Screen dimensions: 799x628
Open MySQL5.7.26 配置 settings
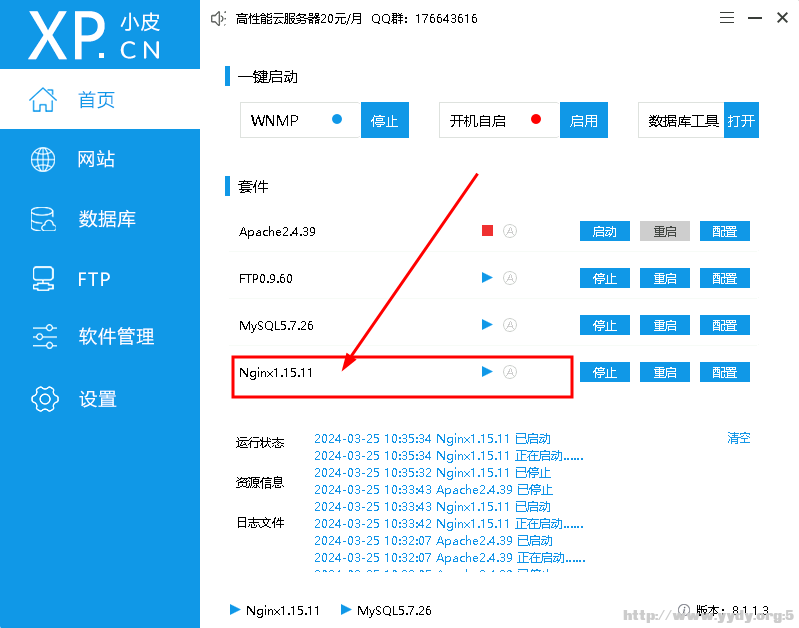[725, 325]
